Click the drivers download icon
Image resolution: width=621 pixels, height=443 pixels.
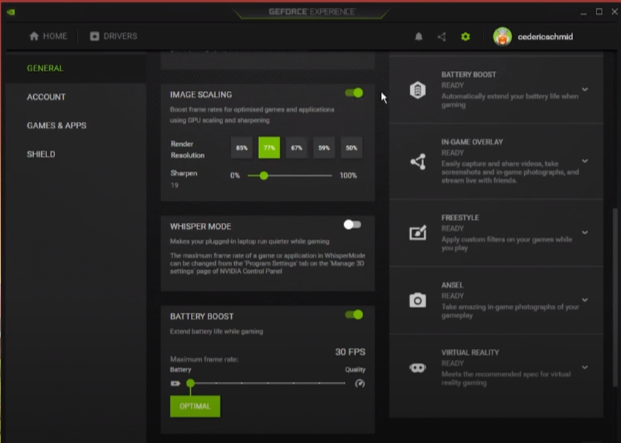click(94, 36)
